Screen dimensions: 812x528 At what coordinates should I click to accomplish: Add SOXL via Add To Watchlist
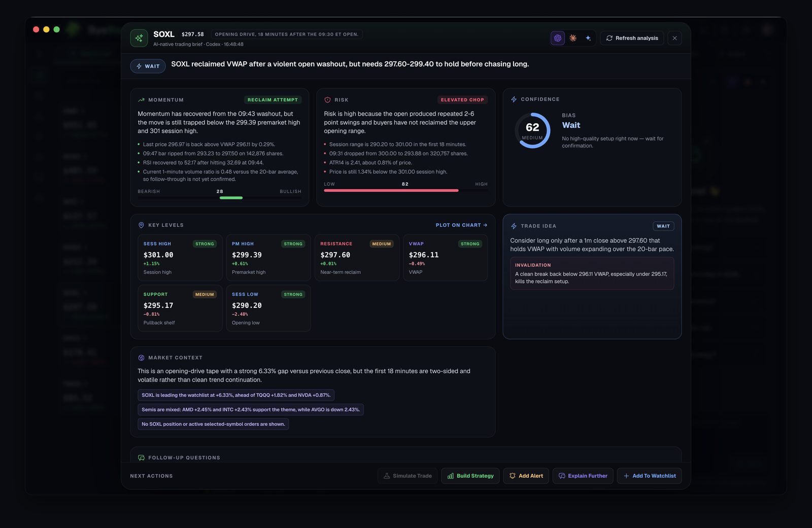[649, 476]
